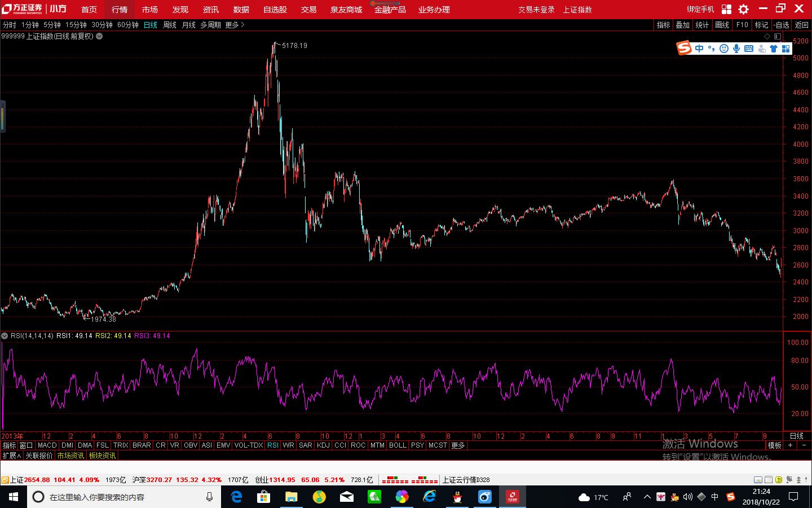812x508 pixels.
Task: Click the Windows search box
Action: (x=124, y=497)
